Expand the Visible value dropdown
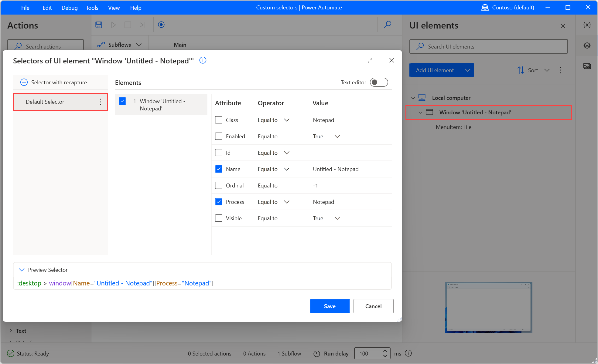 point(337,218)
